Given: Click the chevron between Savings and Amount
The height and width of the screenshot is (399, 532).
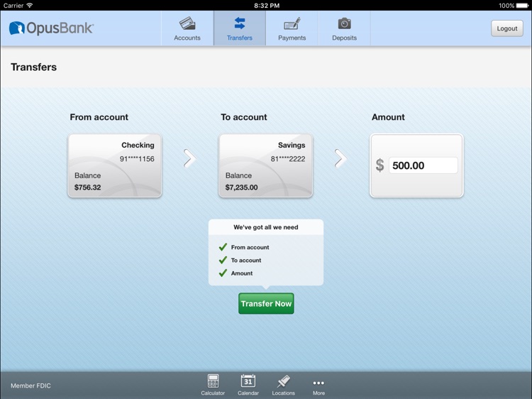Looking at the screenshot, I should 340,158.
